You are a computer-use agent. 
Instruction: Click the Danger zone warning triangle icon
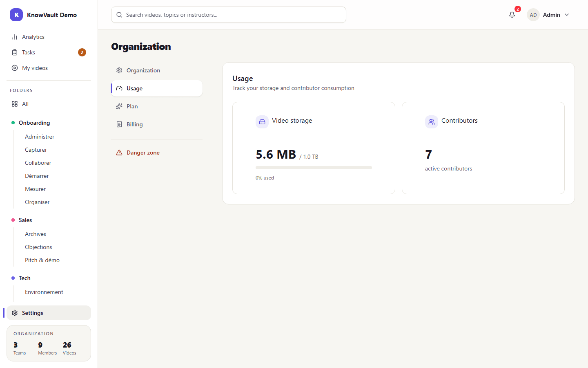[x=119, y=153]
